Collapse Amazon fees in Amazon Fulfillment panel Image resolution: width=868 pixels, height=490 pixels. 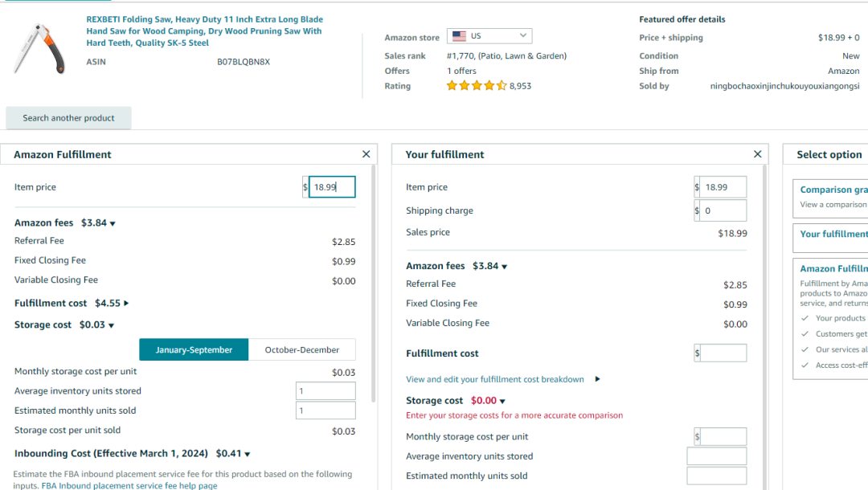point(113,223)
